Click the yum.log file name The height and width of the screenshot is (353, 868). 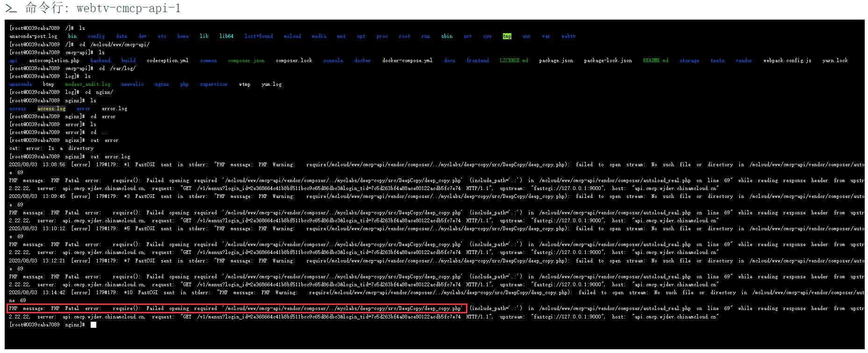272,85
